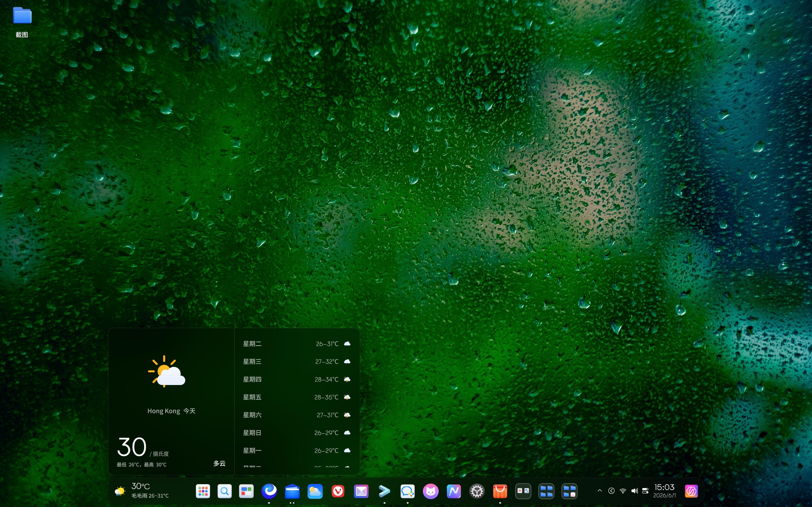Image resolution: width=812 pixels, height=507 pixels.
Task: Open the pink gradient app at dock end
Action: coord(691,491)
